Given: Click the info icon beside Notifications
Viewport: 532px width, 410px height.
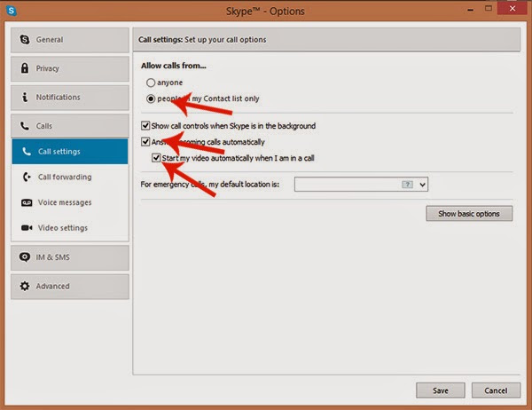Looking at the screenshot, I should pyautogui.click(x=25, y=97).
